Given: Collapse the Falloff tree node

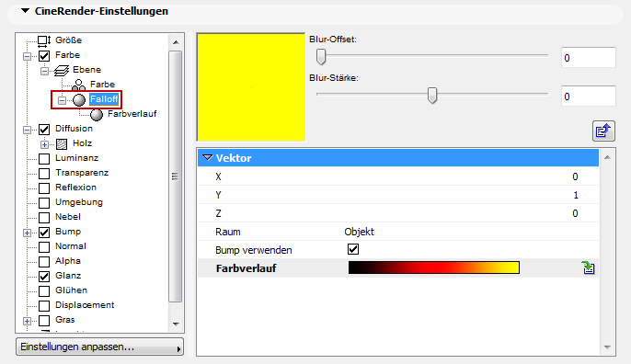Looking at the screenshot, I should click(x=62, y=100).
